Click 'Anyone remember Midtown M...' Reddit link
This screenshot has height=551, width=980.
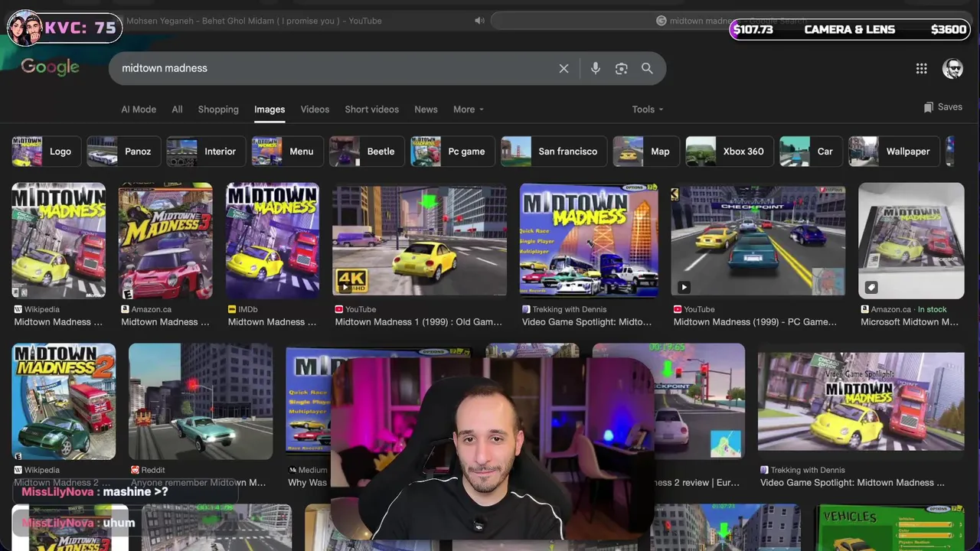click(198, 483)
